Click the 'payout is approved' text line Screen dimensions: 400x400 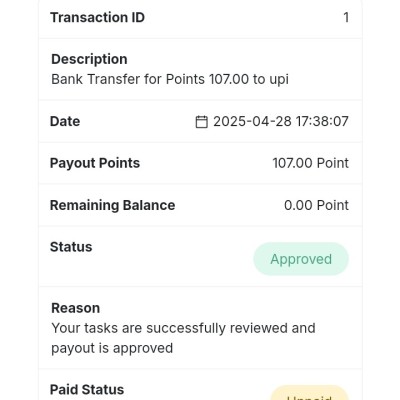coord(112,348)
